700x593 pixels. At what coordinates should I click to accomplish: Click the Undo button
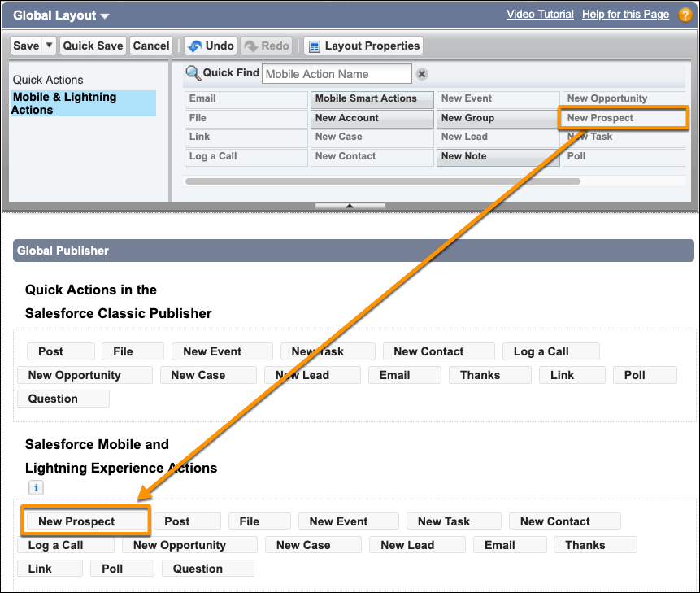click(x=211, y=46)
